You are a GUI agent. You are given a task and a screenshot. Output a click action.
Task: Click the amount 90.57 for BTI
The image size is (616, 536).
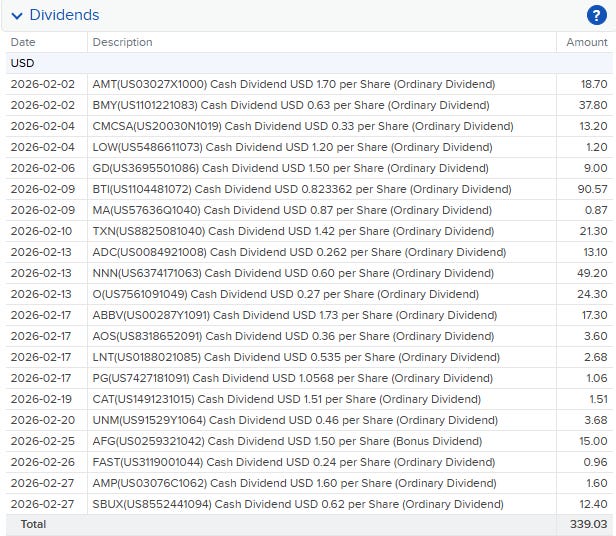[592, 189]
